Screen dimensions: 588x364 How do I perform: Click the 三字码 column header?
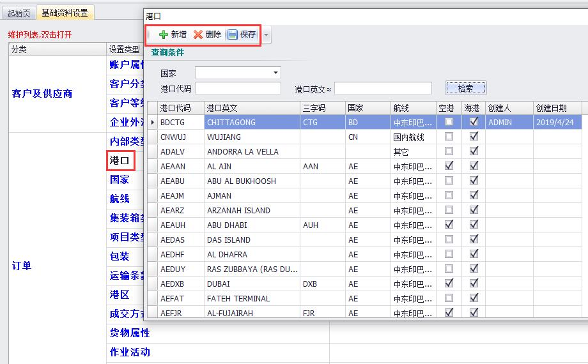coord(323,108)
